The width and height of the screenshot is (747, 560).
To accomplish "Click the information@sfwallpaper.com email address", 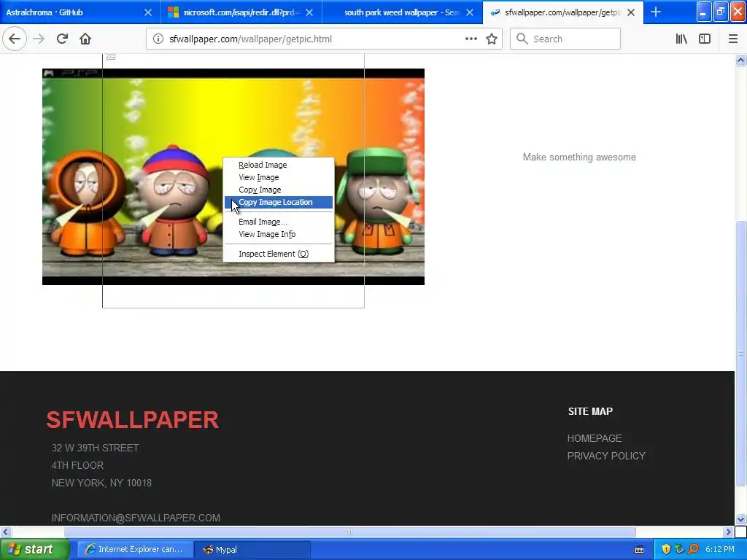I will pyautogui.click(x=136, y=518).
